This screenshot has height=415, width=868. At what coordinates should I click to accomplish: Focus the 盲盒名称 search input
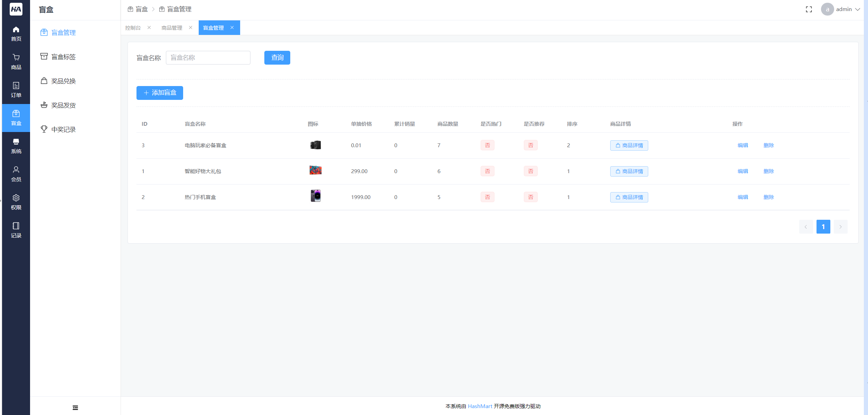[208, 58]
